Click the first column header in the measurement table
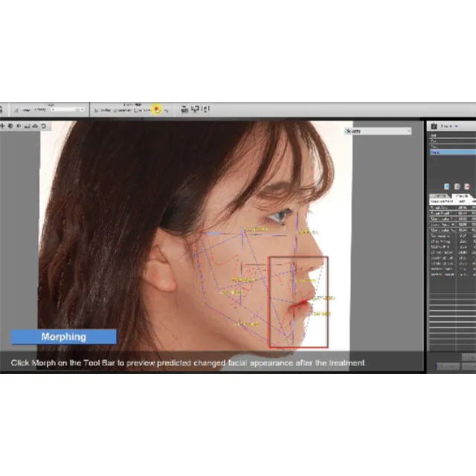 (x=443, y=202)
